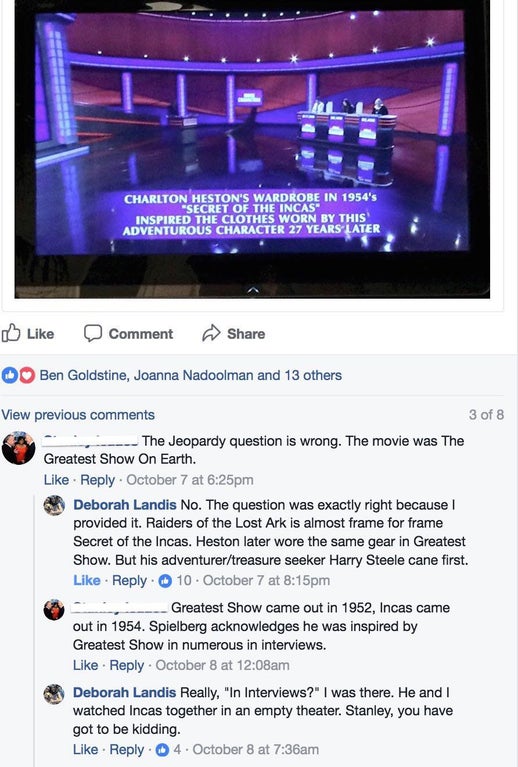518x767 pixels.
Task: Click Deborah Landis name in the first reply
Action: (125, 505)
